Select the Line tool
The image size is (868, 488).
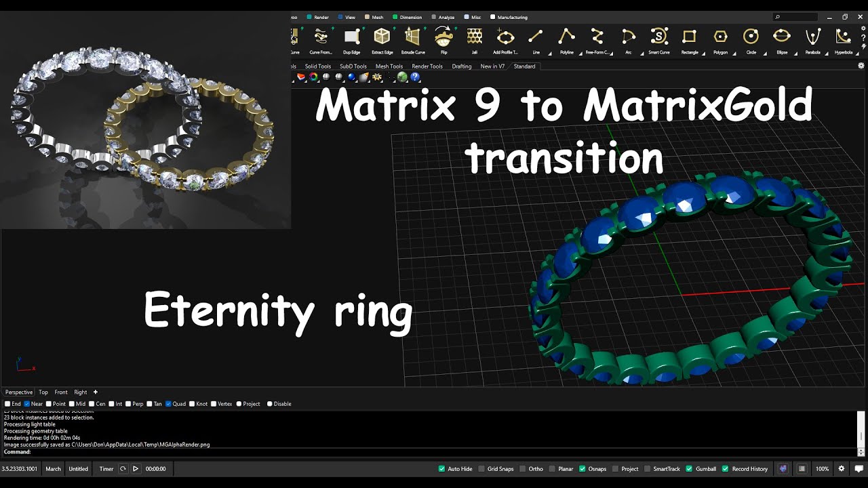pyautogui.click(x=536, y=37)
